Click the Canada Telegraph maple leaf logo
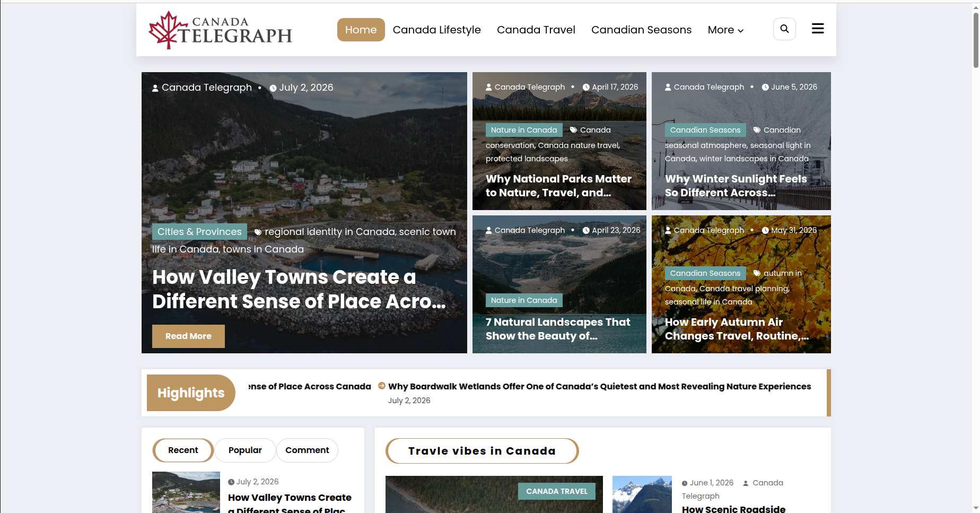Viewport: 980px width, 513px height. [220, 30]
